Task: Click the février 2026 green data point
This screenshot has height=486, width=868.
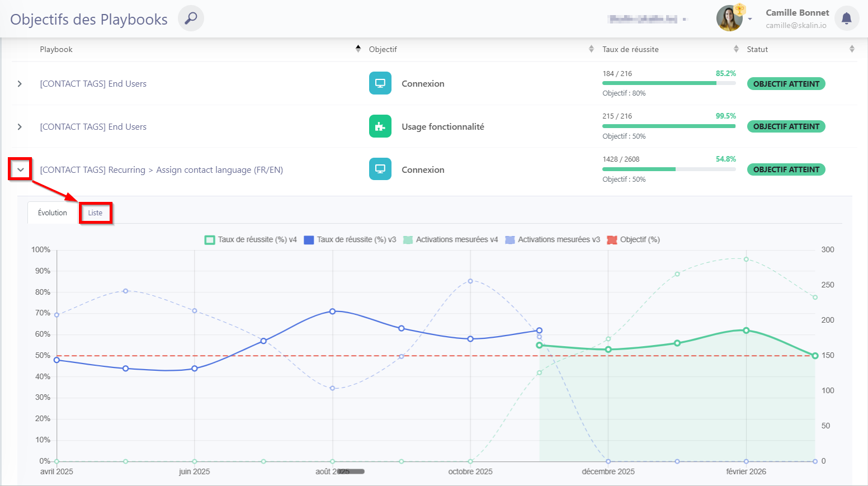Action: pyautogui.click(x=746, y=331)
